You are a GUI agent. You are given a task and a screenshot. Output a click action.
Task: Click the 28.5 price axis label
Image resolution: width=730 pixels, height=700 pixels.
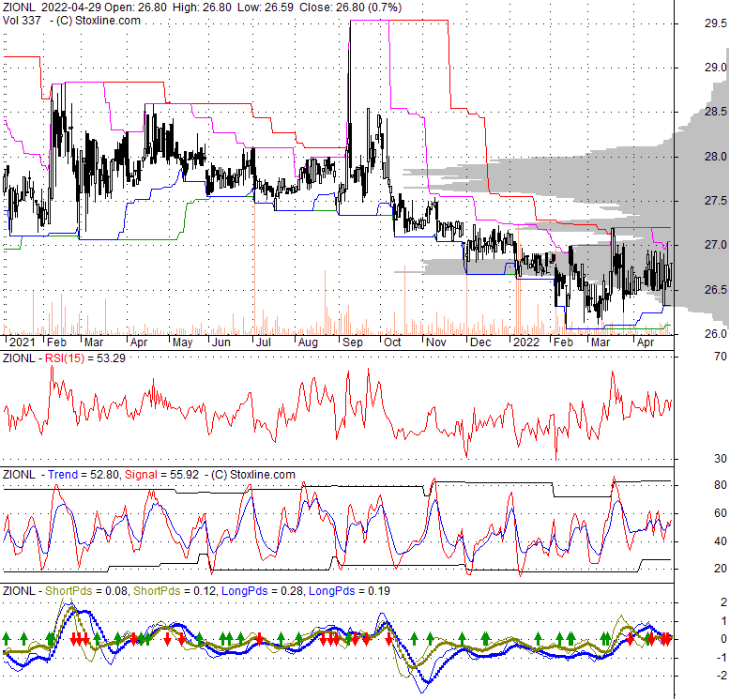[x=715, y=112]
